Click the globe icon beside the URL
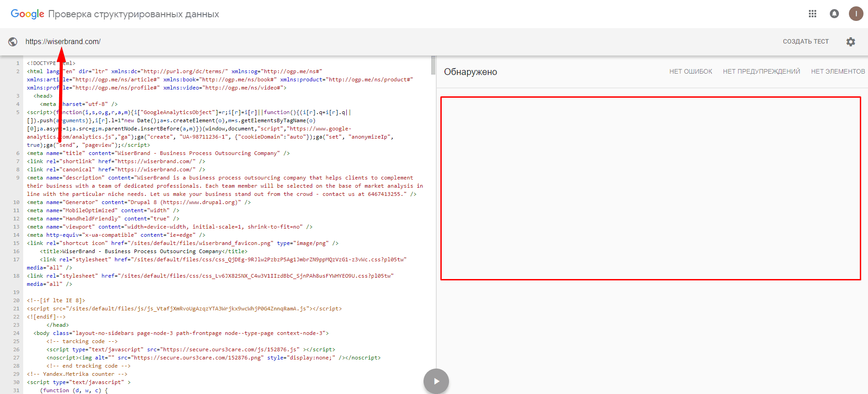 pos(13,42)
